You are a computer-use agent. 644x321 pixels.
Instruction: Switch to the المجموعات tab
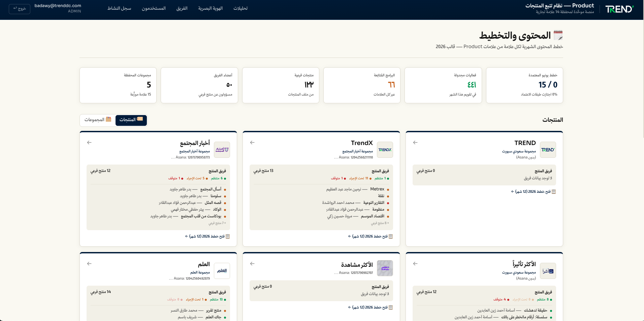(98, 120)
